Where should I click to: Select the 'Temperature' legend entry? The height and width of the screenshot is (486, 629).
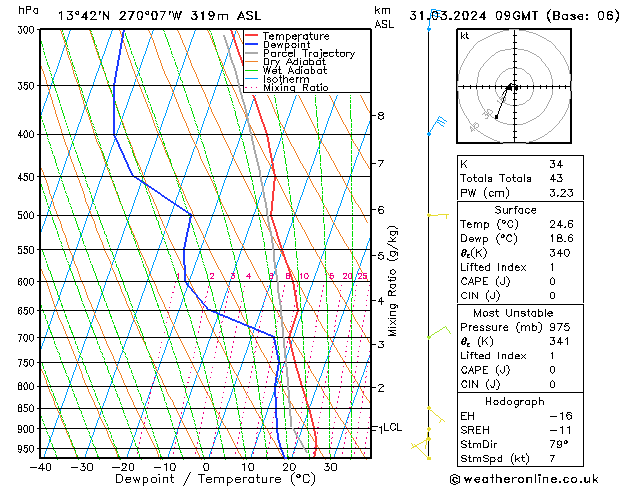coord(296,36)
